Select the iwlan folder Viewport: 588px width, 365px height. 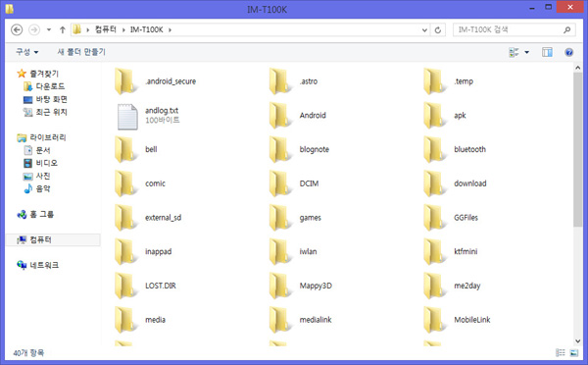(293, 251)
